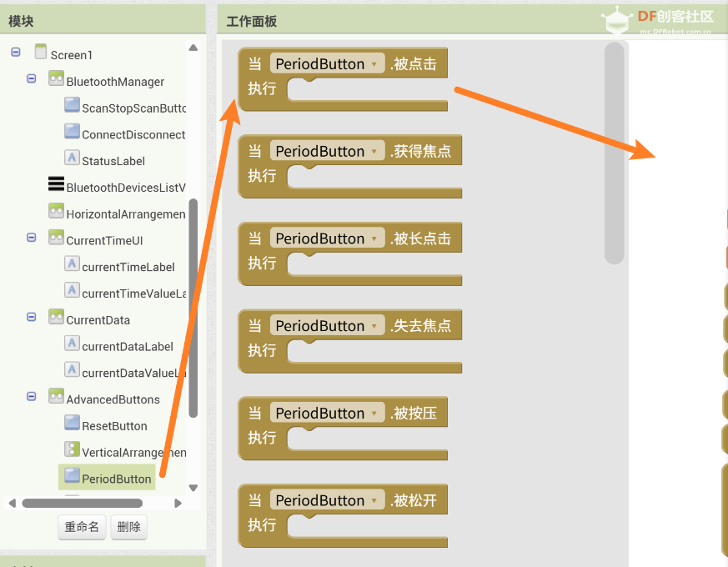Click the ResetButton component icon
The height and width of the screenshot is (567, 728).
72,423
